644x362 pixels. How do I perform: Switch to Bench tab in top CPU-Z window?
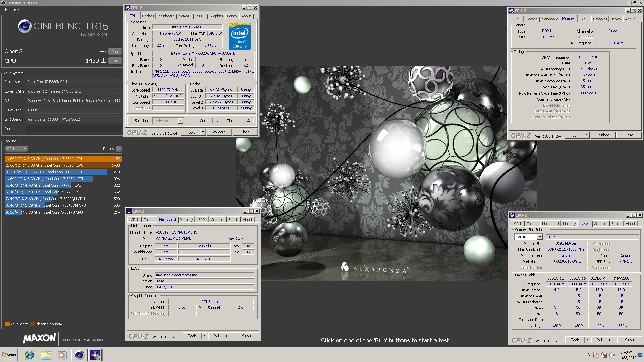[232, 16]
